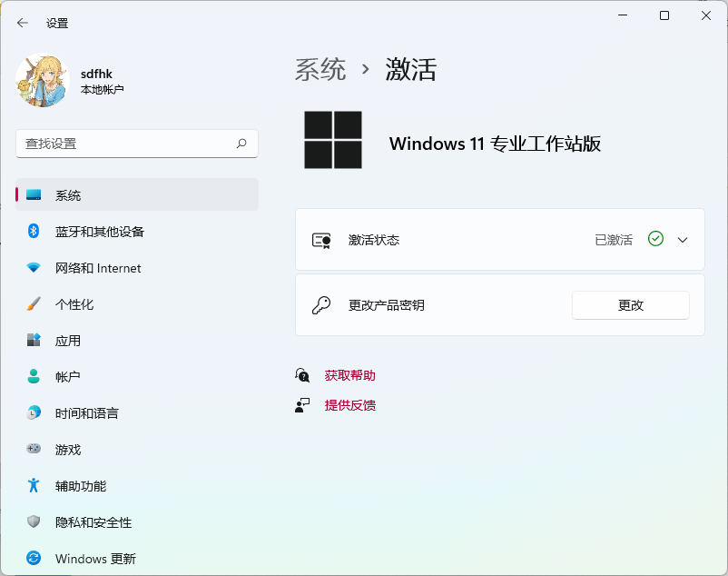Click the shield 隐私和安全性 icon
The width and height of the screenshot is (728, 576).
(34, 521)
